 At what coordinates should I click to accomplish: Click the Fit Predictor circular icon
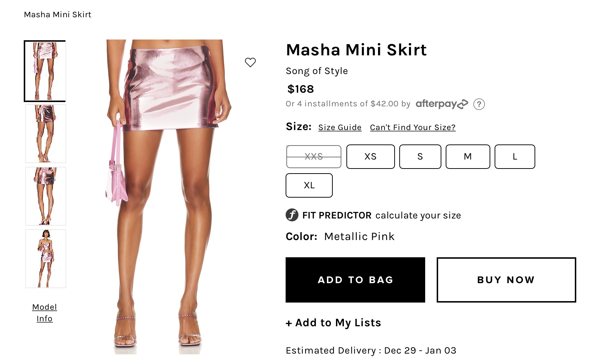pos(292,215)
